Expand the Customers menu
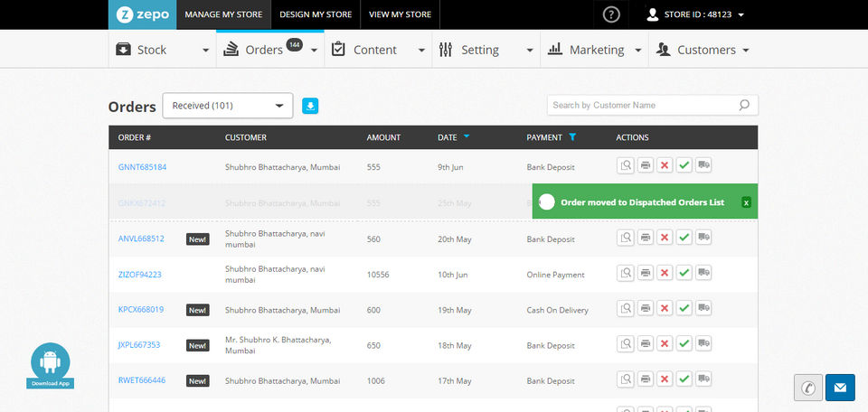 [x=702, y=50]
